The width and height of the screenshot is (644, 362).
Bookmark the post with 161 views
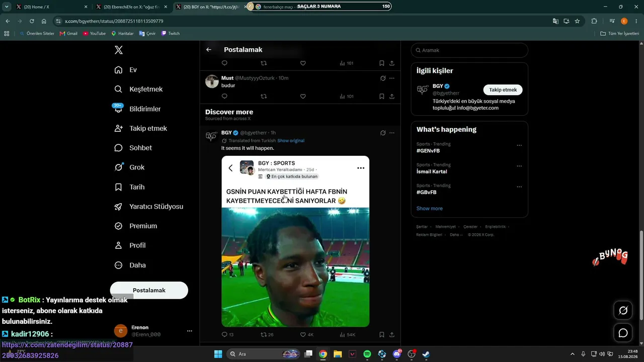[x=381, y=63]
